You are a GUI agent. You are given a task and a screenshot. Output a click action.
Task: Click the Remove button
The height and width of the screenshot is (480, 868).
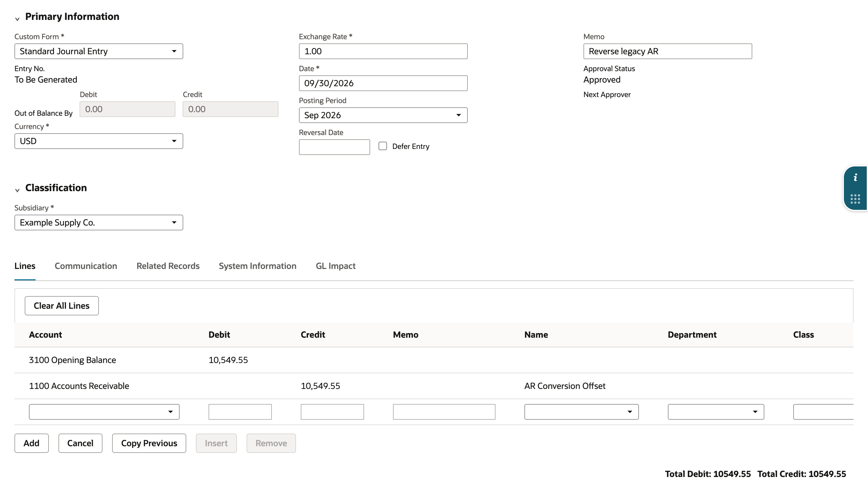pyautogui.click(x=271, y=443)
